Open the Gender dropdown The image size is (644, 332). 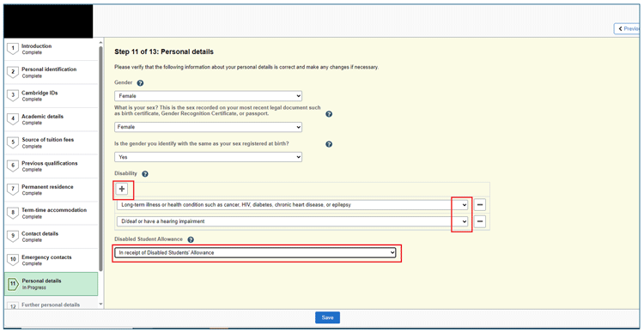pos(209,96)
